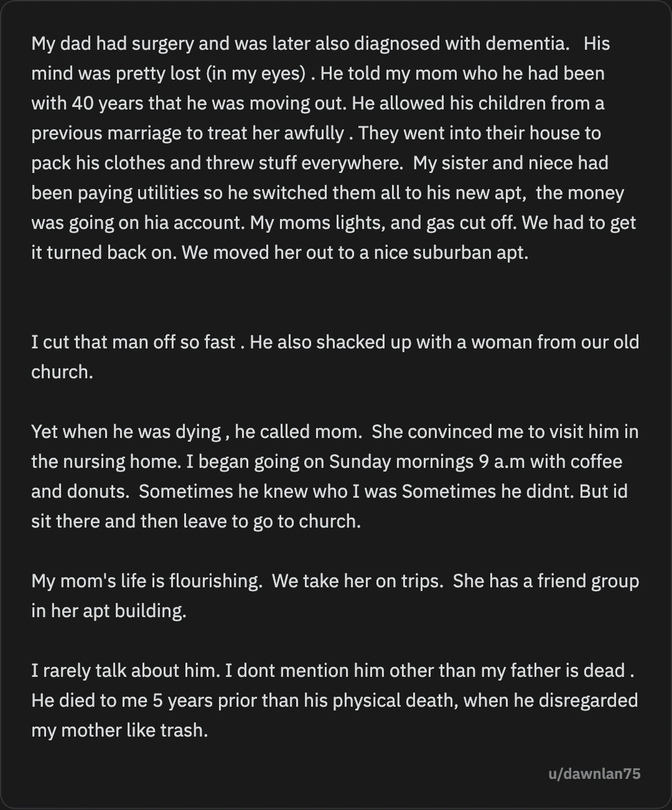
Task: Click the phrase "my mother like trash."
Action: [119, 730]
